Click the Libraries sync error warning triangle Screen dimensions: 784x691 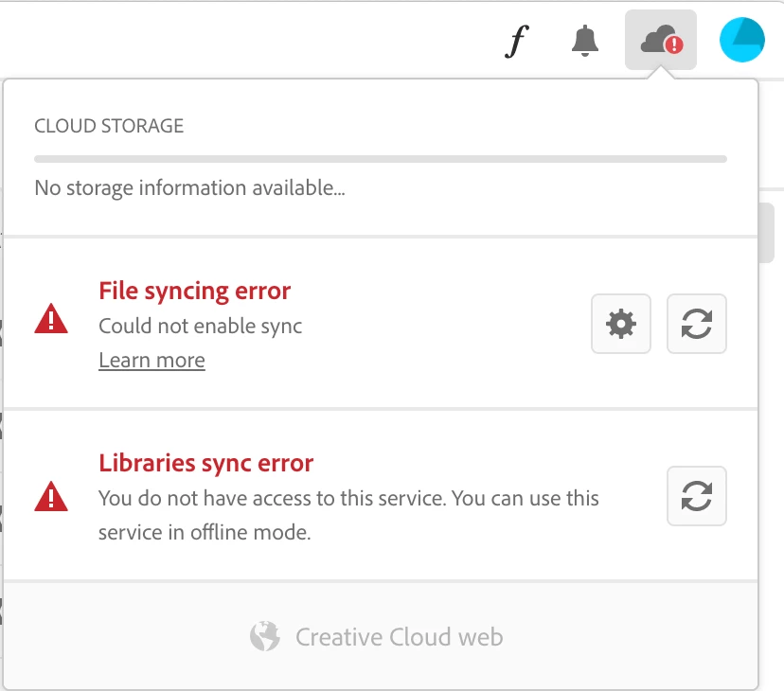click(x=51, y=497)
